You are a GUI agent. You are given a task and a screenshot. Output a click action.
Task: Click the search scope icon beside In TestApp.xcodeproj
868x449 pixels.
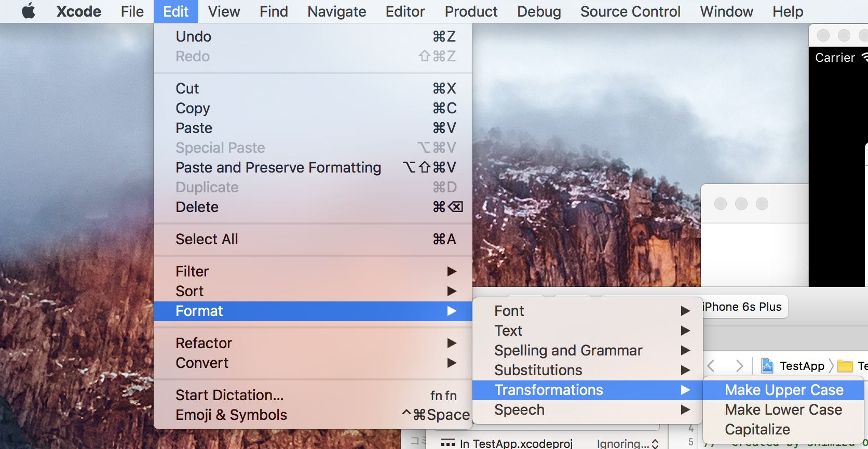pyautogui.click(x=447, y=443)
